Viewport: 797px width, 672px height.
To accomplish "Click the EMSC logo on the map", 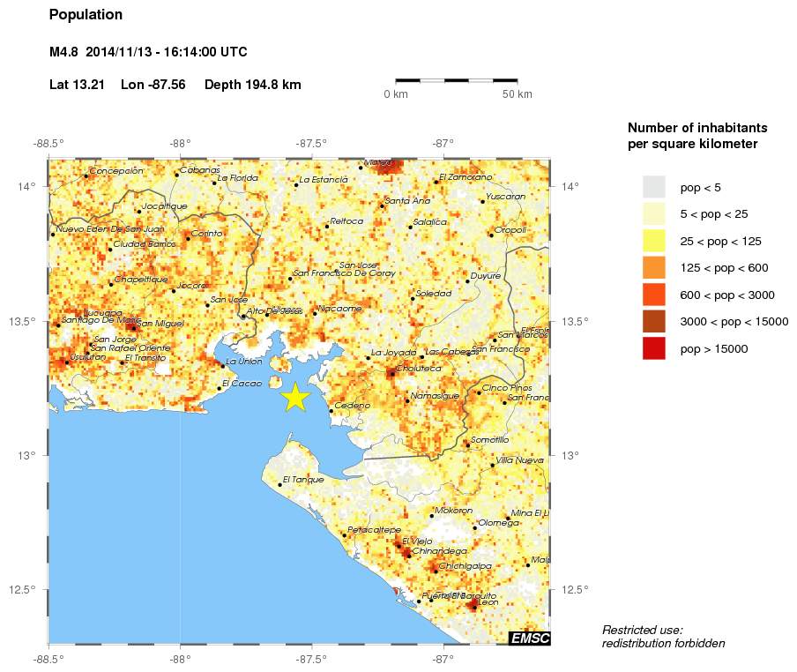I will pos(532,638).
